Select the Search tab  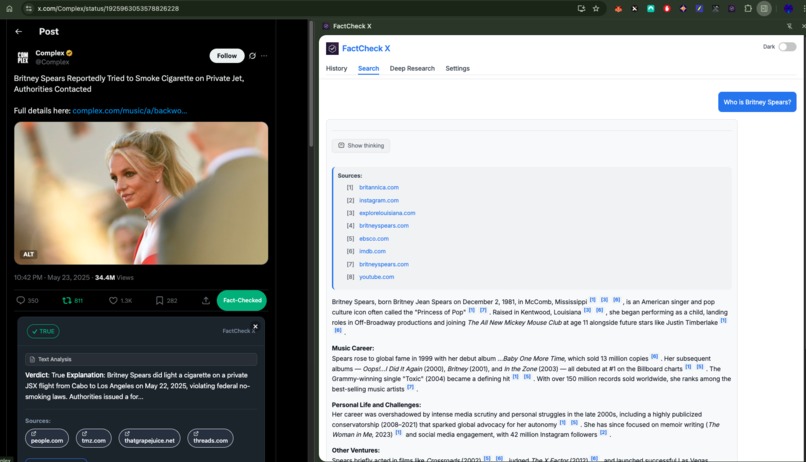click(369, 68)
